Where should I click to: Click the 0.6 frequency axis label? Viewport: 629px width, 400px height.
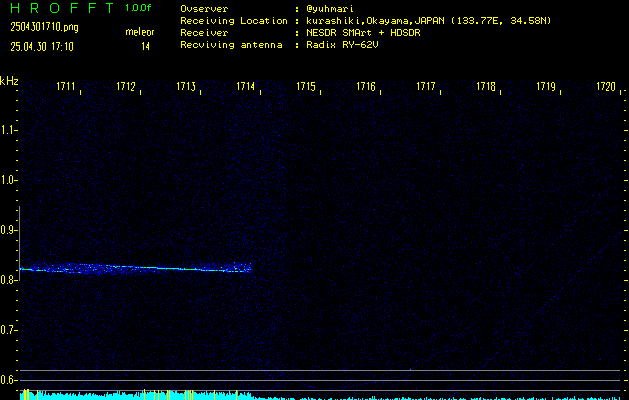(x=7, y=380)
